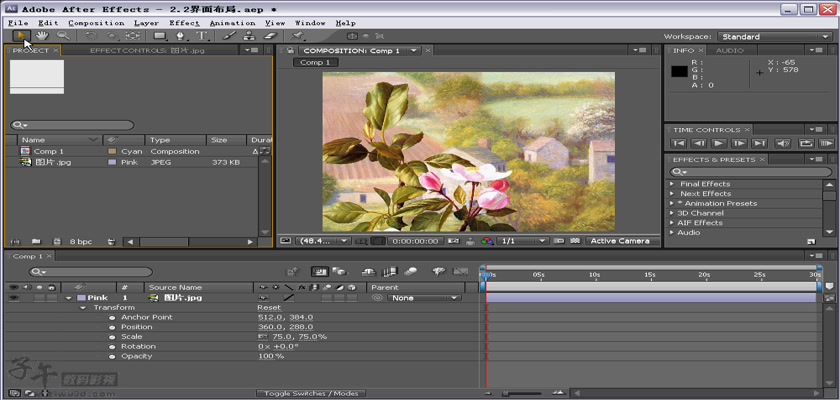Toggle Scale constrain proportions link

point(262,337)
